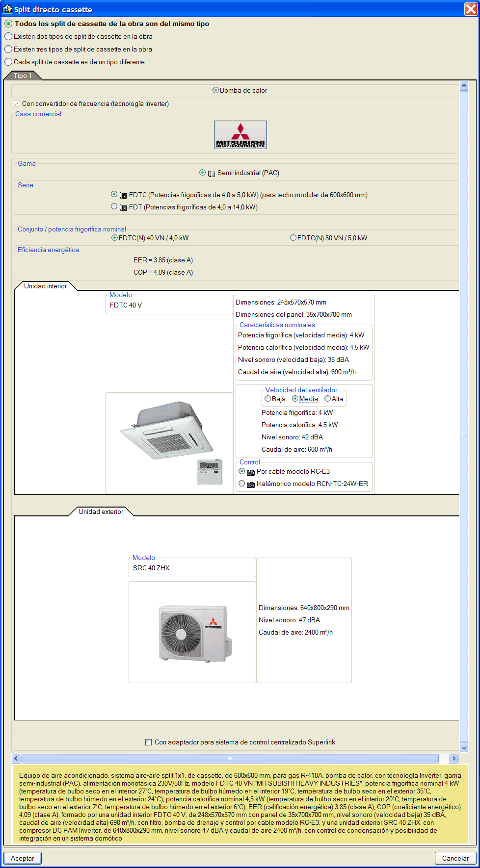Click the Nivel sonoro: 42 dBA text
The image size is (480, 868).
292,437
